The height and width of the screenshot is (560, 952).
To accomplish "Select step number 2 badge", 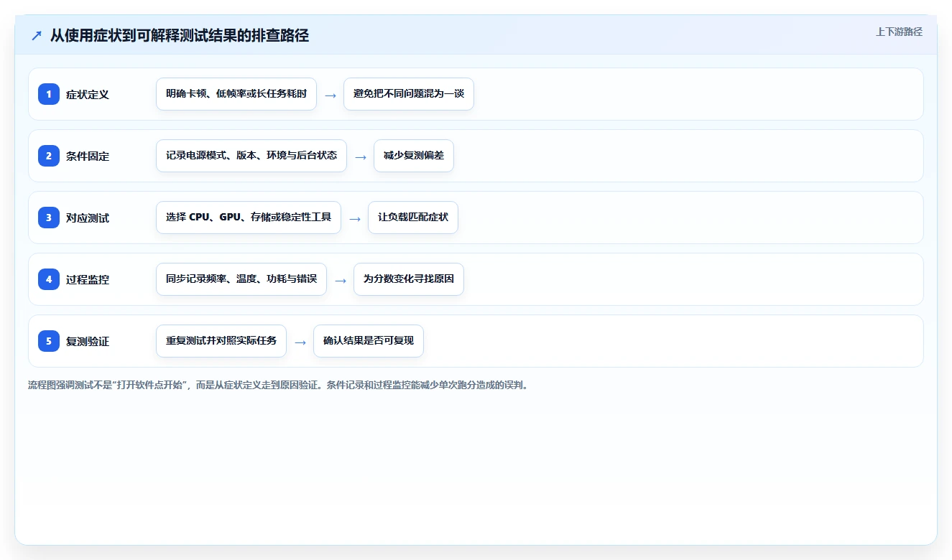I will [49, 155].
